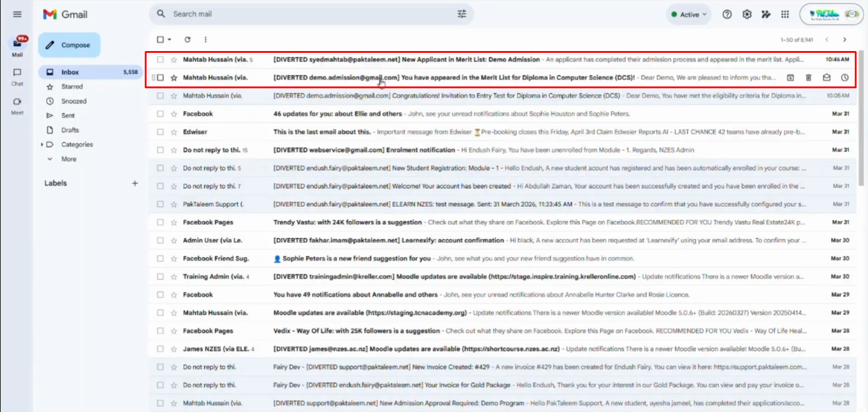Open the Settings gear icon
Image resolution: width=868 pixels, height=412 pixels.
pos(747,14)
